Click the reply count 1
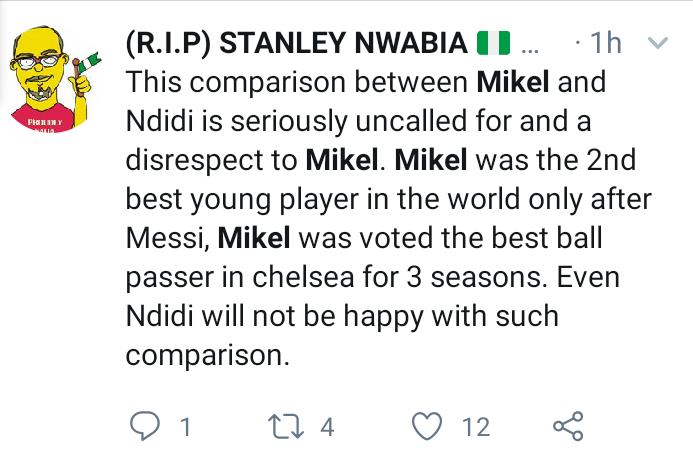This screenshot has width=693, height=464. coord(186,427)
